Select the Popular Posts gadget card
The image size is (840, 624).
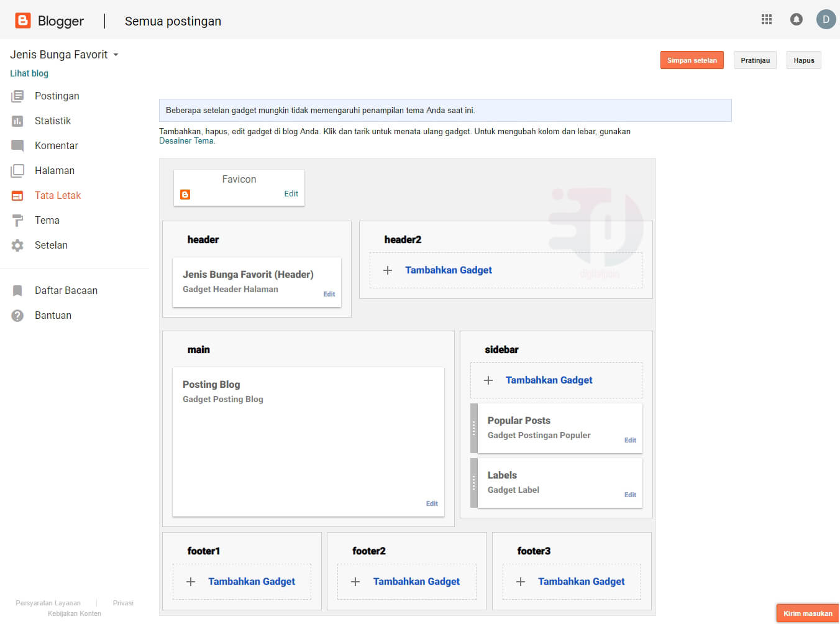[x=560, y=428]
